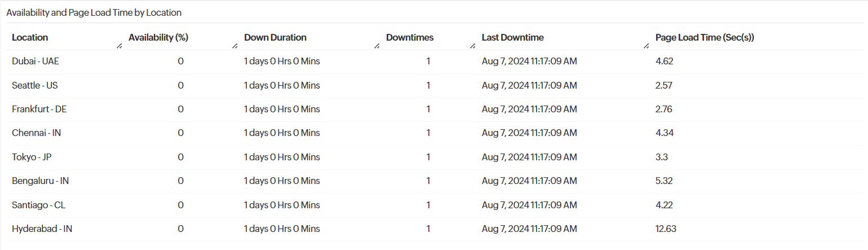Click the 12.63 page load time value
Viewport: 868px width, 250px height.
coord(666,229)
